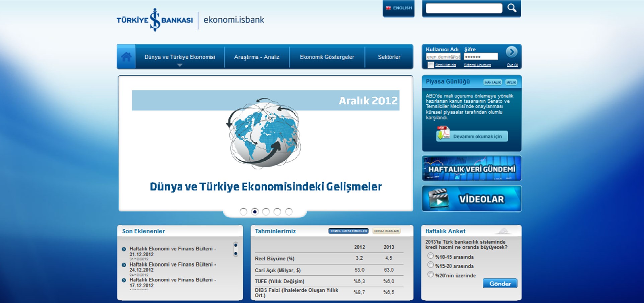644x303 pixels.
Task: Click the magnifying glass search icon
Action: 512,8
